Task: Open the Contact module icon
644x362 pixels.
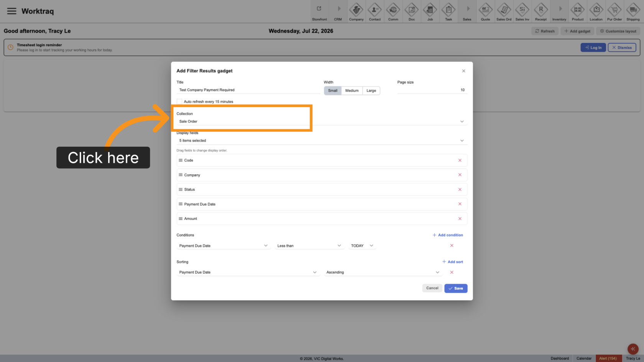Action: click(x=375, y=11)
